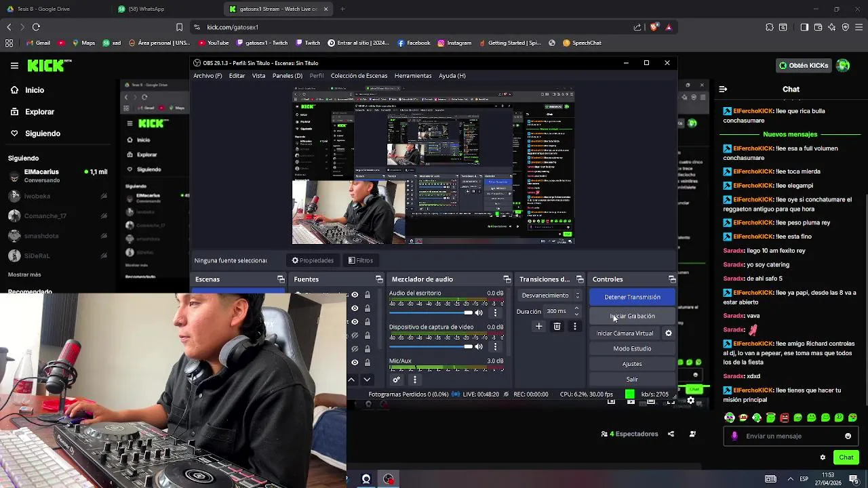Toggle bottommost source visibility eye in Fuentes
Viewport: 868px width, 488px height.
(x=355, y=363)
